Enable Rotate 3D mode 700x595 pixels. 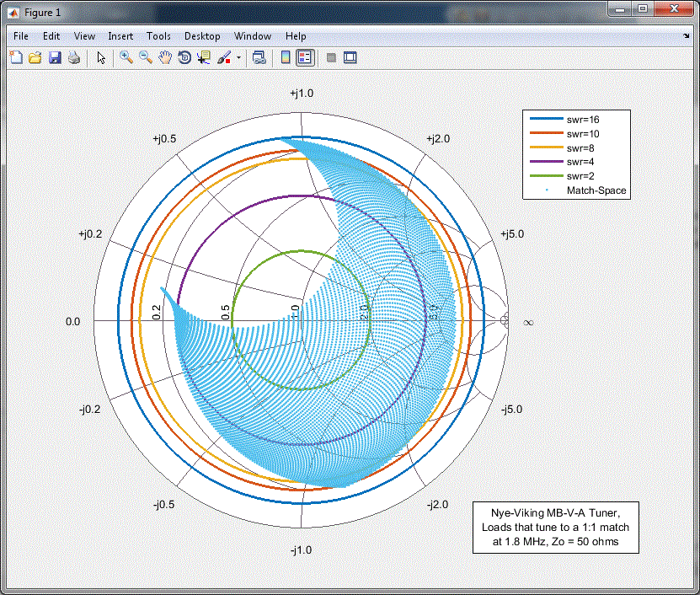(x=184, y=57)
